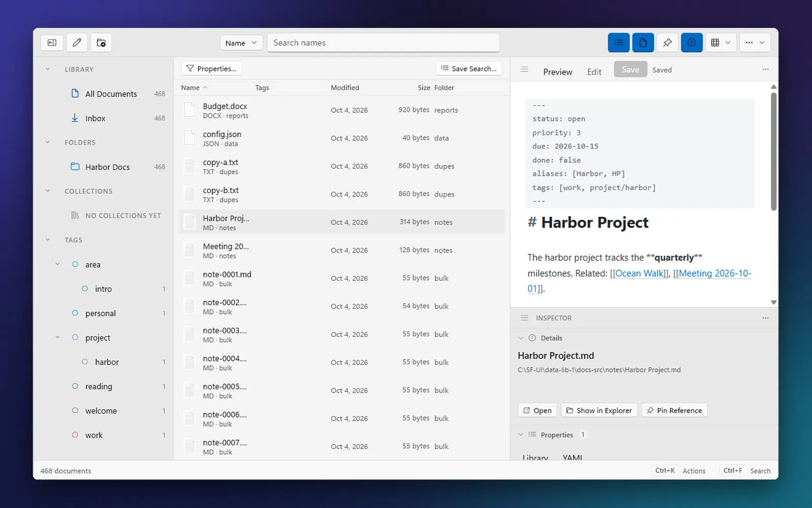The image size is (812, 508).
Task: Toggle the document preview pane button
Action: (643, 43)
